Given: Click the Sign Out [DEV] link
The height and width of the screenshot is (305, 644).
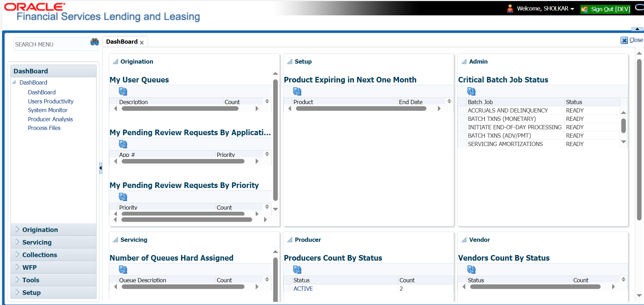Looking at the screenshot, I should (x=610, y=9).
